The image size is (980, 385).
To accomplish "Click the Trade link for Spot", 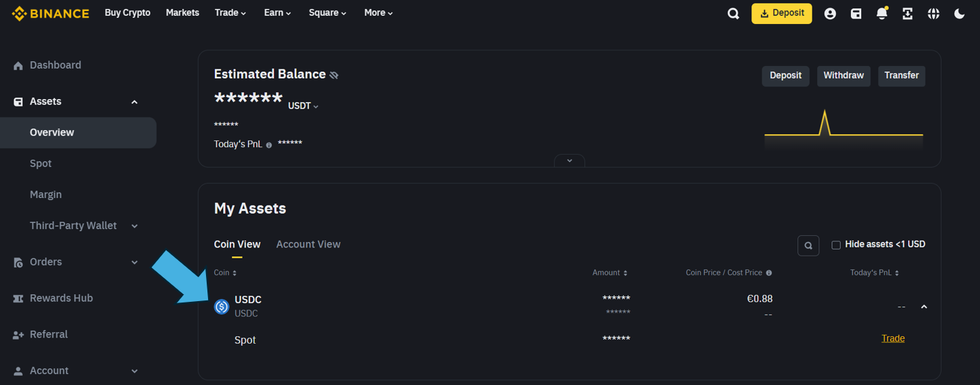I will coord(893,338).
